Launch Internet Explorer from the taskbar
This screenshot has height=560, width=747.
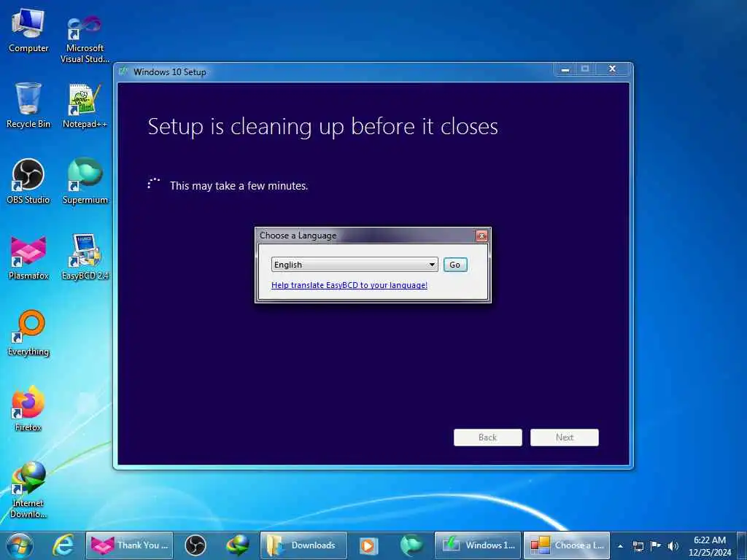click(63, 545)
